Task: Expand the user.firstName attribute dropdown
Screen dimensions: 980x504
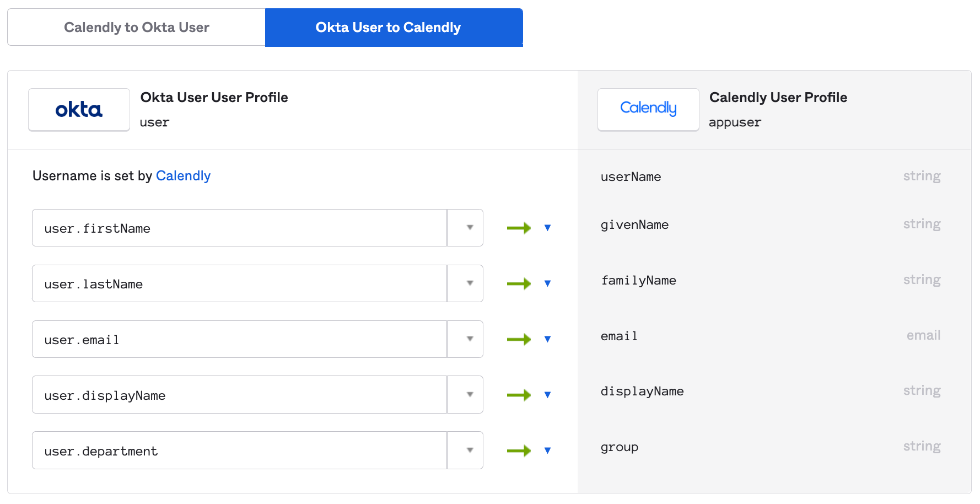Action: (470, 228)
